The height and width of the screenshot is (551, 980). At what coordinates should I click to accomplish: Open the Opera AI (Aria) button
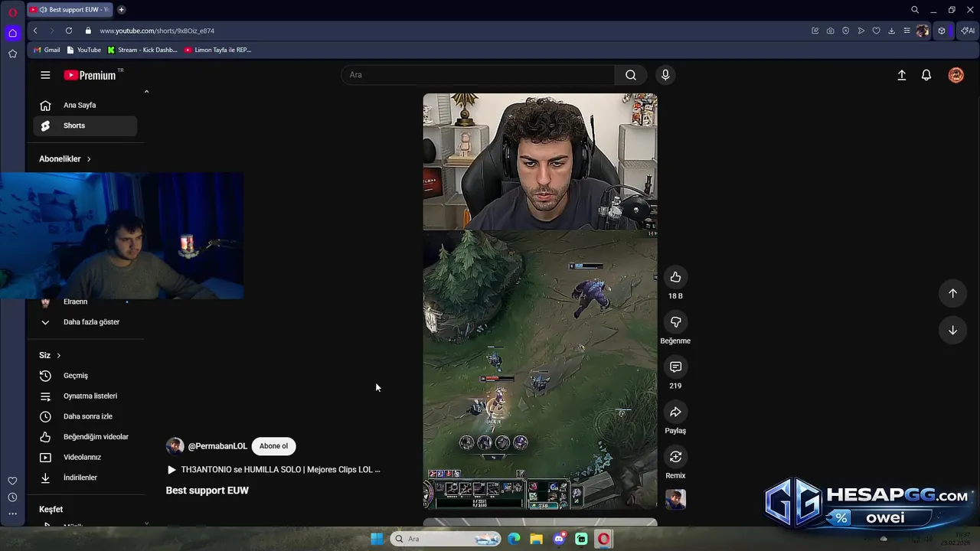[968, 31]
